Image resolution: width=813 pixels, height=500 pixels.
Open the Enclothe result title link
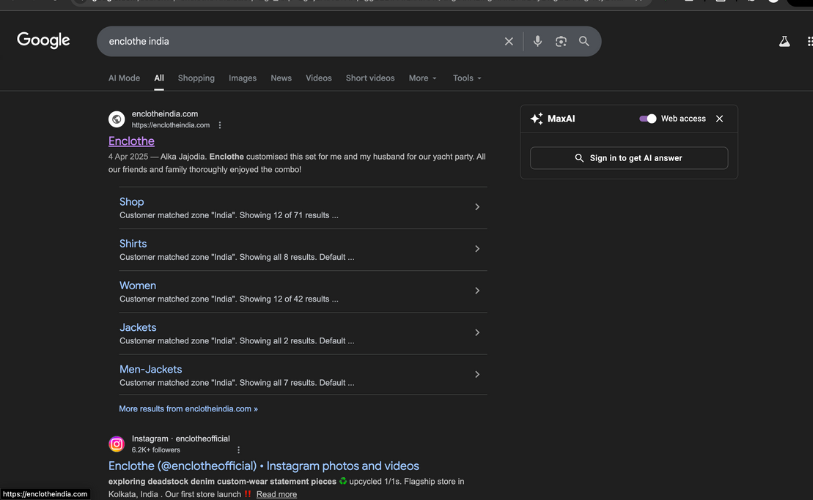click(x=131, y=141)
